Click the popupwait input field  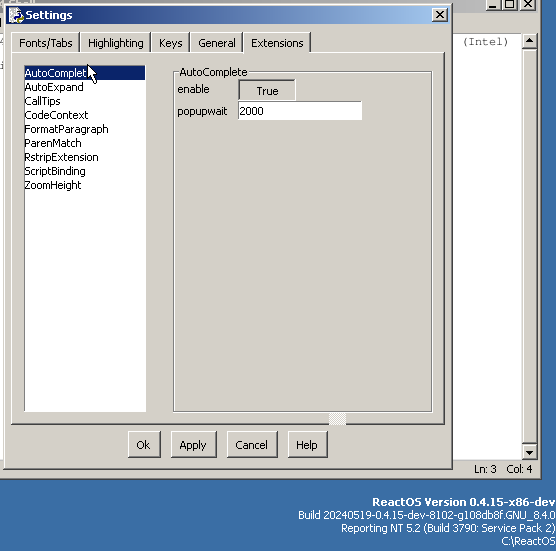tap(300, 111)
